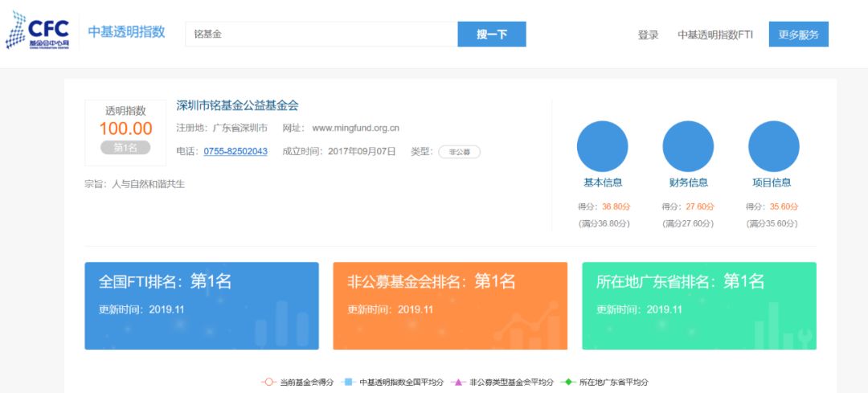Select the 财务信息 label
Viewport: 868px width, 393px height.
point(688,182)
